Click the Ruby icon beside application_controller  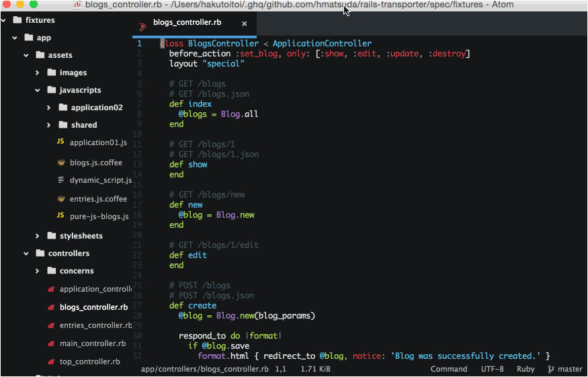[50, 289]
